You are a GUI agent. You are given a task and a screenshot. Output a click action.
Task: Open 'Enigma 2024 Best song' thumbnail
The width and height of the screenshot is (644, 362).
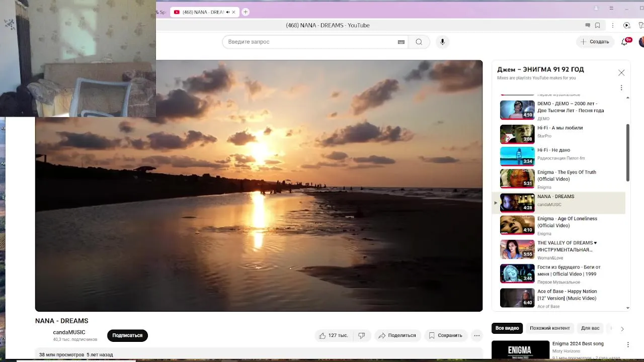point(520,350)
